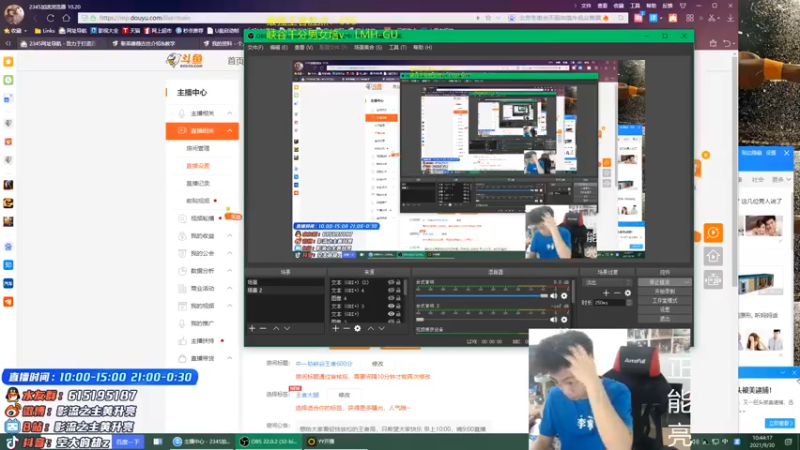Viewport: 800px width, 450px height.
Task: Adjust the 台式音响 2 volume slider
Action: pos(482,319)
